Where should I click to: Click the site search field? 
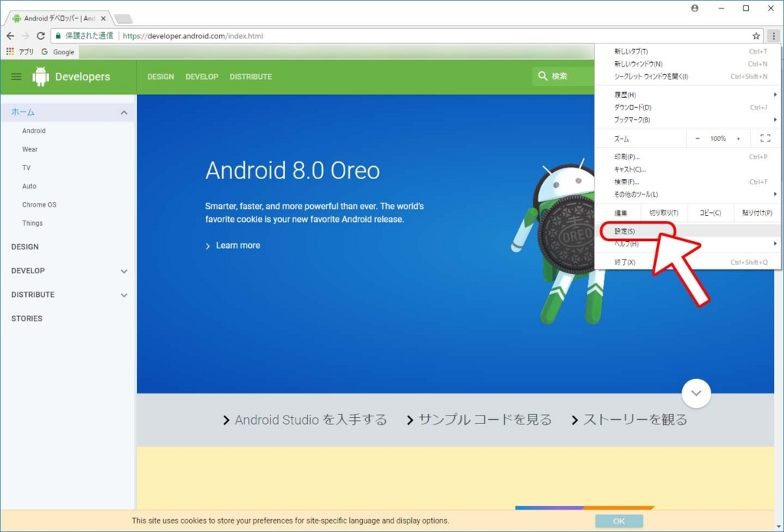click(x=563, y=76)
